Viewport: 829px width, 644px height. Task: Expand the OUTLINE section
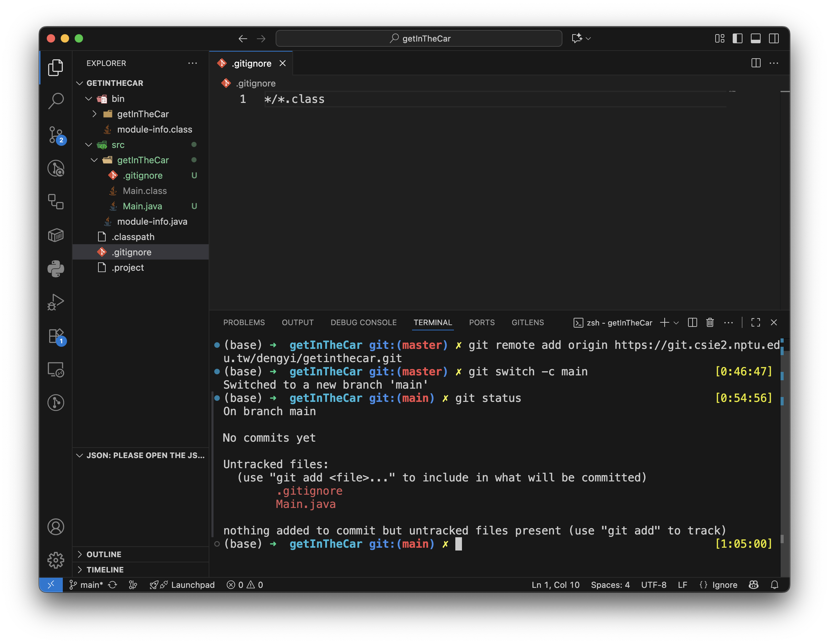(104, 554)
